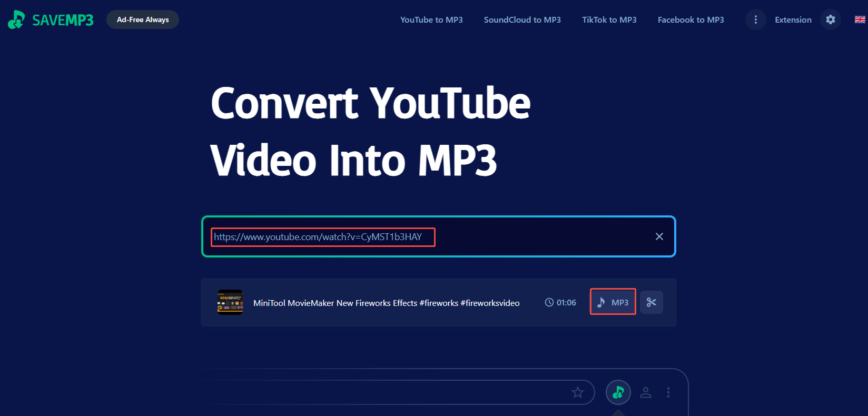Click the SaveMP3 extension icon in illustration
The height and width of the screenshot is (416, 868).
click(x=618, y=392)
